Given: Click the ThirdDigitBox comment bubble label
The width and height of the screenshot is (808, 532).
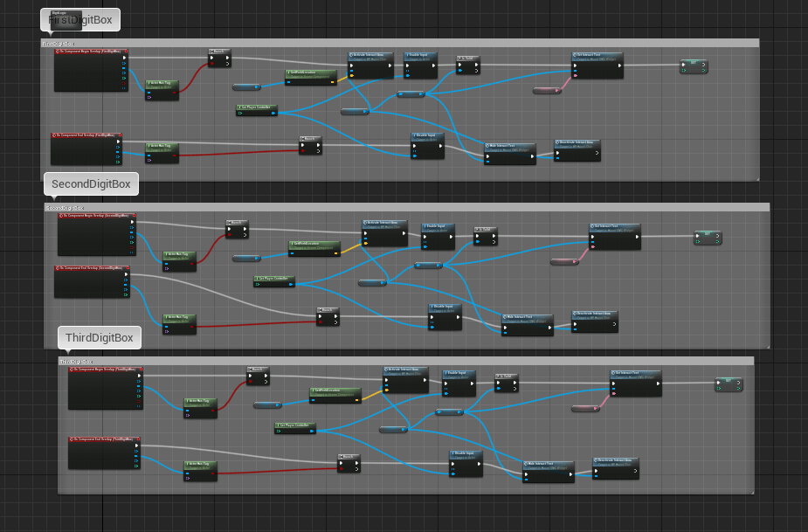Looking at the screenshot, I should tap(100, 338).
